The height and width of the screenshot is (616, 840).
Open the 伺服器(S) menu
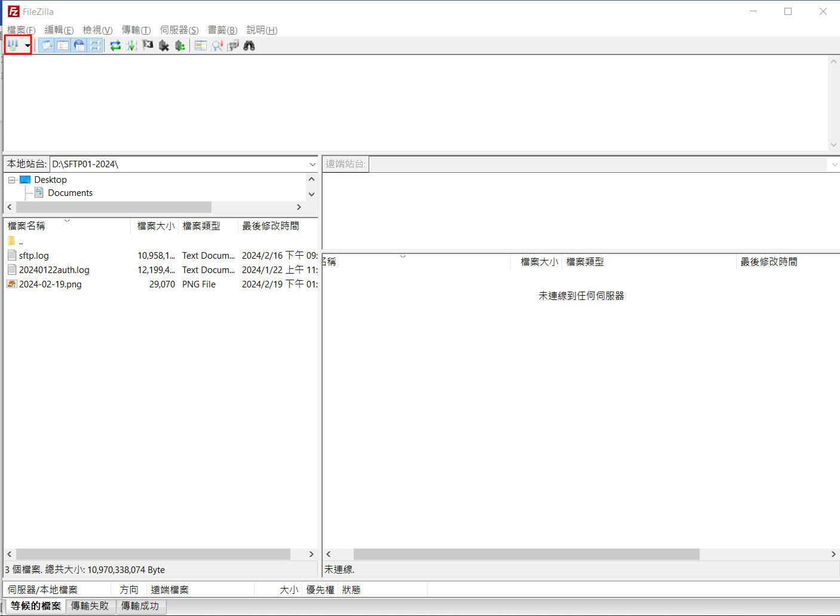click(x=179, y=30)
